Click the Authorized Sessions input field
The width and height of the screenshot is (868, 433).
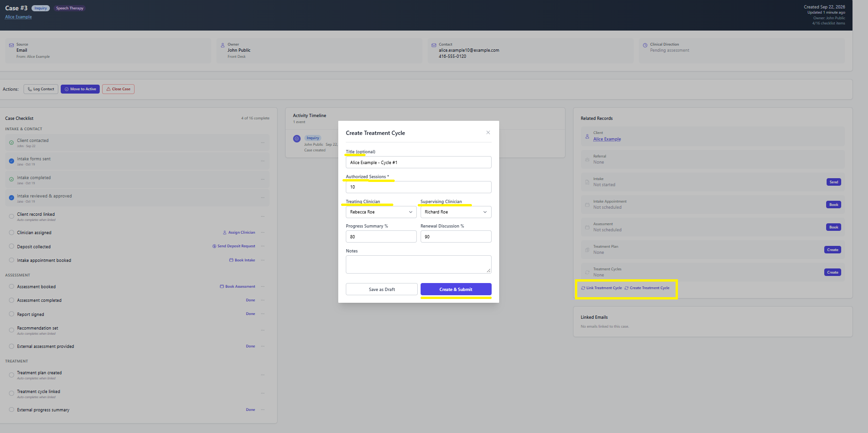click(418, 187)
